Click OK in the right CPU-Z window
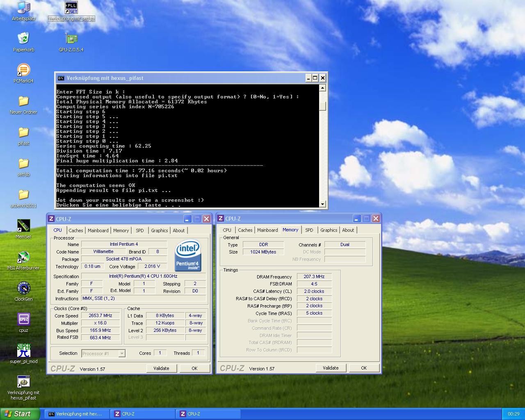The height and width of the screenshot is (420, 525). 364,368
